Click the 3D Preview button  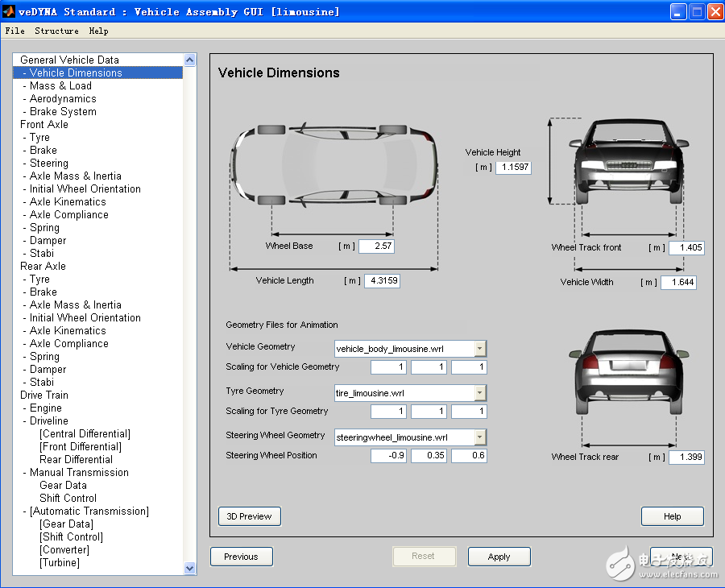250,516
